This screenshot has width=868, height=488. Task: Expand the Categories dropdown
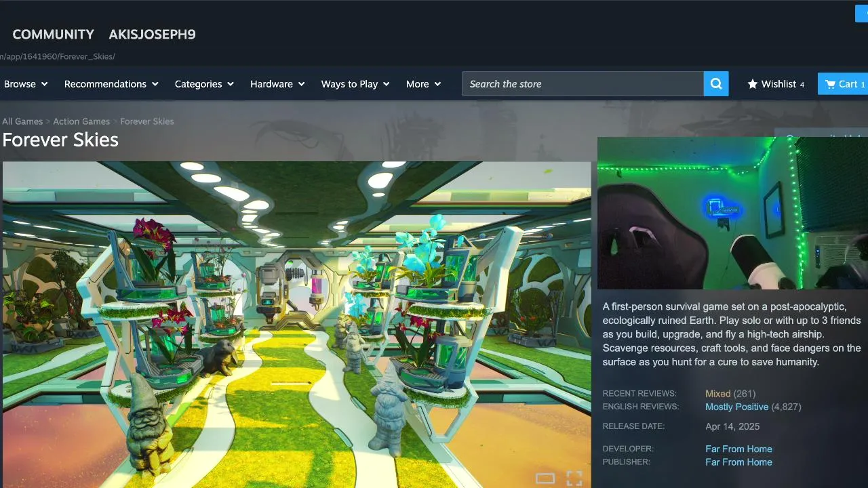click(x=204, y=84)
